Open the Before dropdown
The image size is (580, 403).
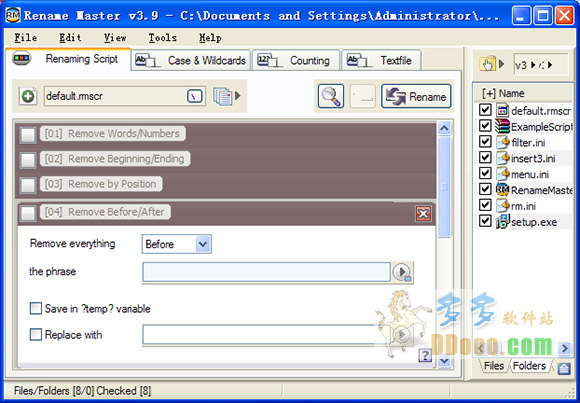point(176,244)
